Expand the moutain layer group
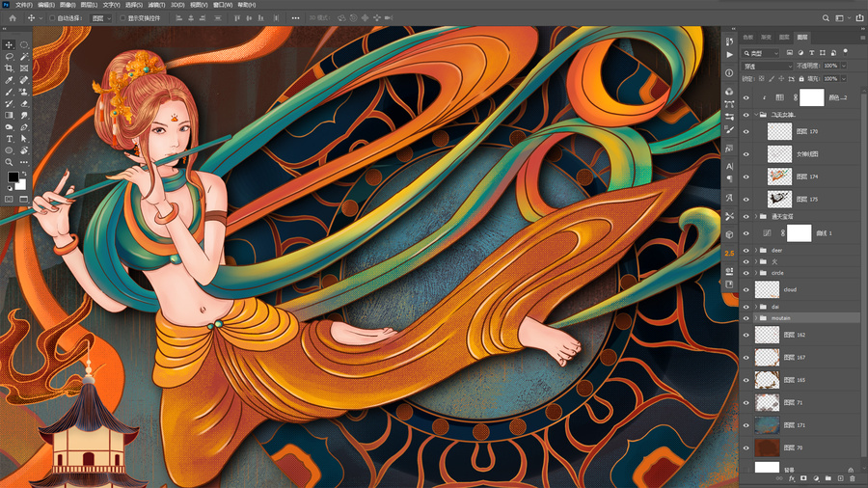The image size is (868, 488). (x=755, y=318)
